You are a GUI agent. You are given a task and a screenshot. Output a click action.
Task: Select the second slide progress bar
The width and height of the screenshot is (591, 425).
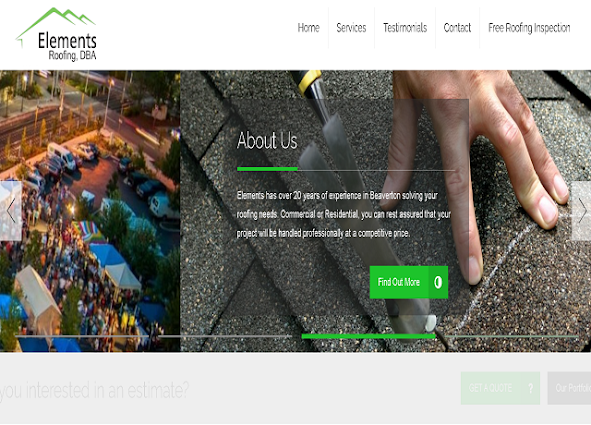point(225,336)
